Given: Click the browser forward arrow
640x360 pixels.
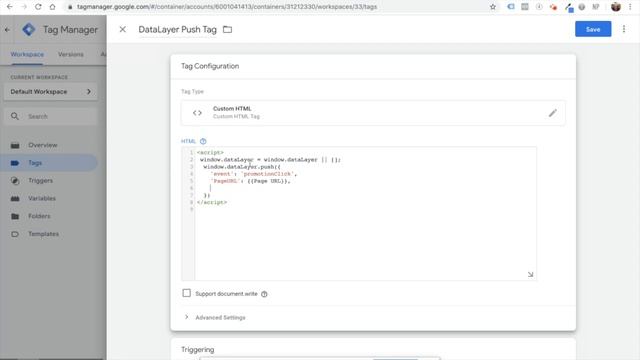Looking at the screenshot, I should click(24, 7).
